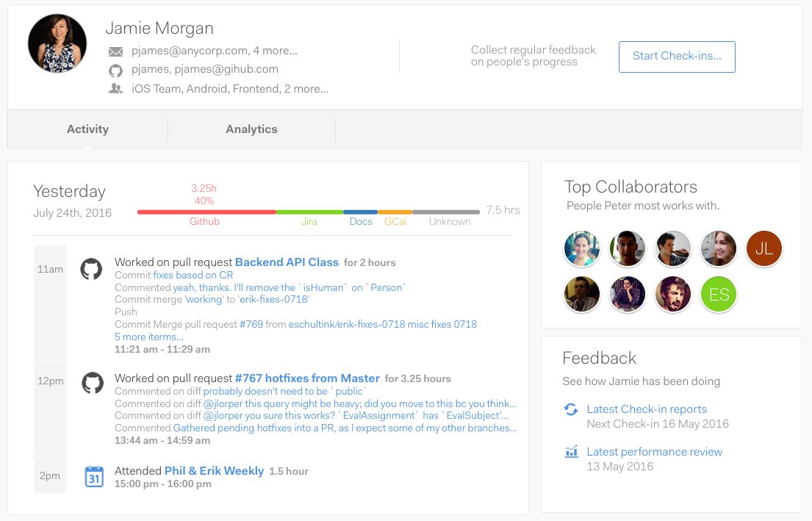Open the JL collaborator avatar
Viewport: 812px width, 521px height.
(x=764, y=248)
